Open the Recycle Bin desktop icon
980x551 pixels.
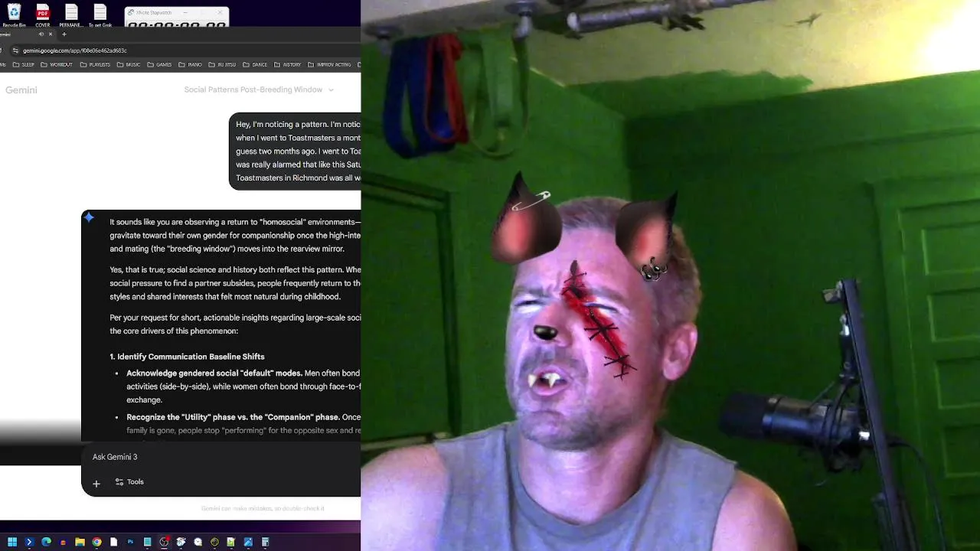(x=14, y=15)
